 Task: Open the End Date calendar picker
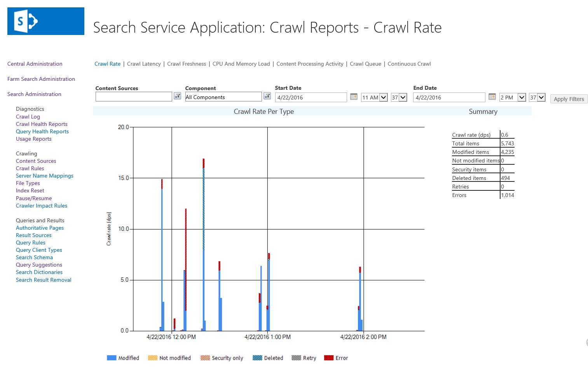492,97
